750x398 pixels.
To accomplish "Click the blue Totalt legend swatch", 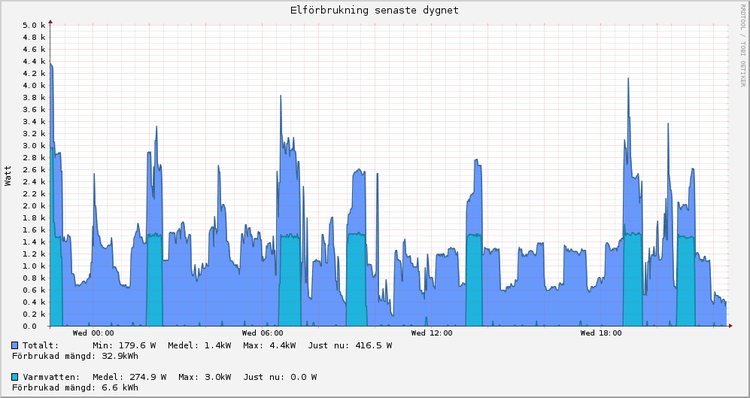I will click(x=15, y=345).
